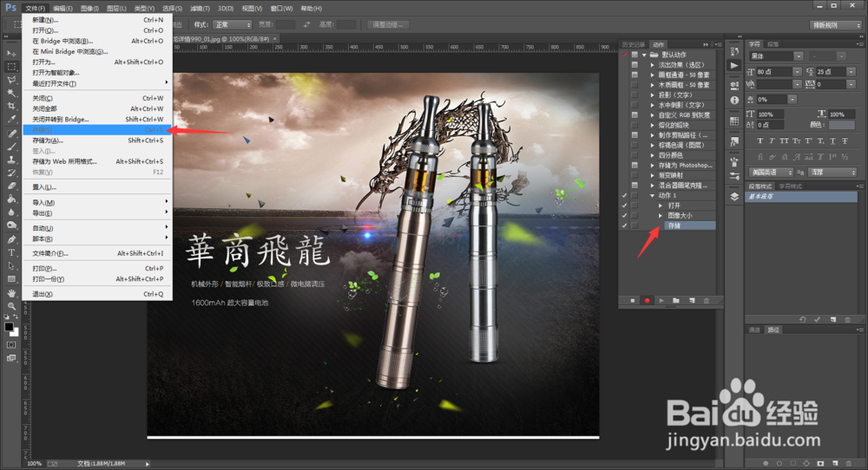Screen dimensions: 868x470
Task: Toggle checkmark for 存储 step
Action: [624, 225]
